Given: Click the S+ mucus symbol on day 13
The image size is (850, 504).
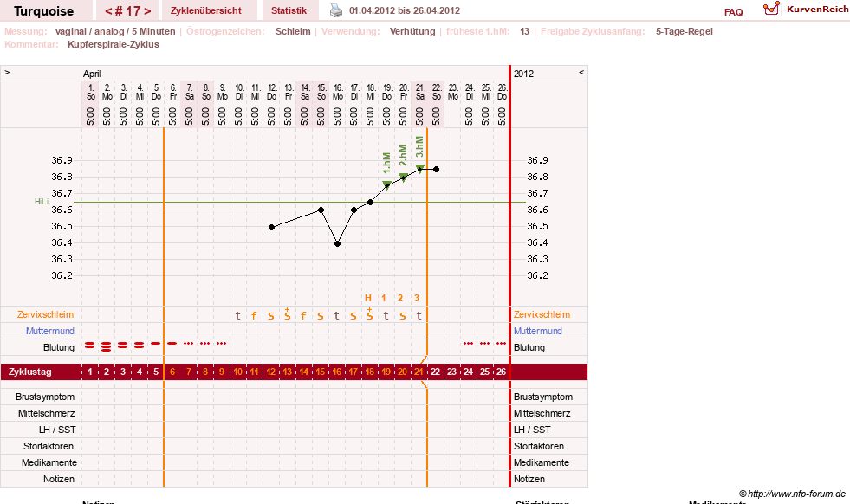Looking at the screenshot, I should (x=288, y=313).
